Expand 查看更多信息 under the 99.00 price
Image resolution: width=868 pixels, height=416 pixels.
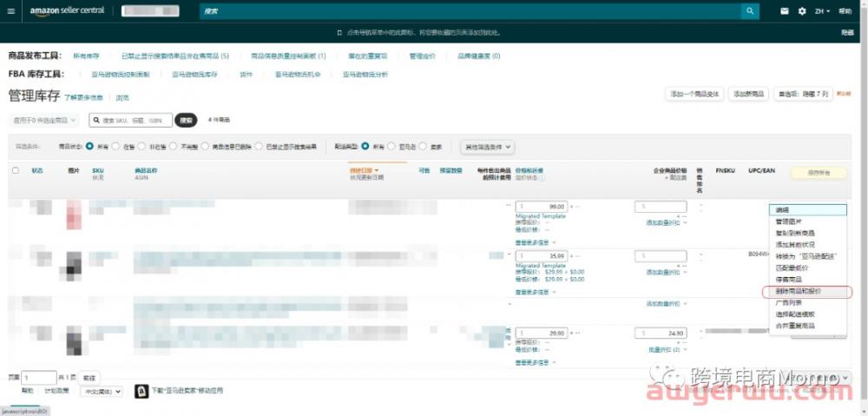pos(536,242)
